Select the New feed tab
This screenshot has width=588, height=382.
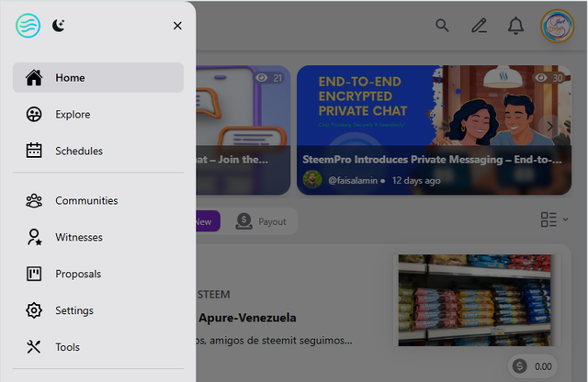[208, 221]
